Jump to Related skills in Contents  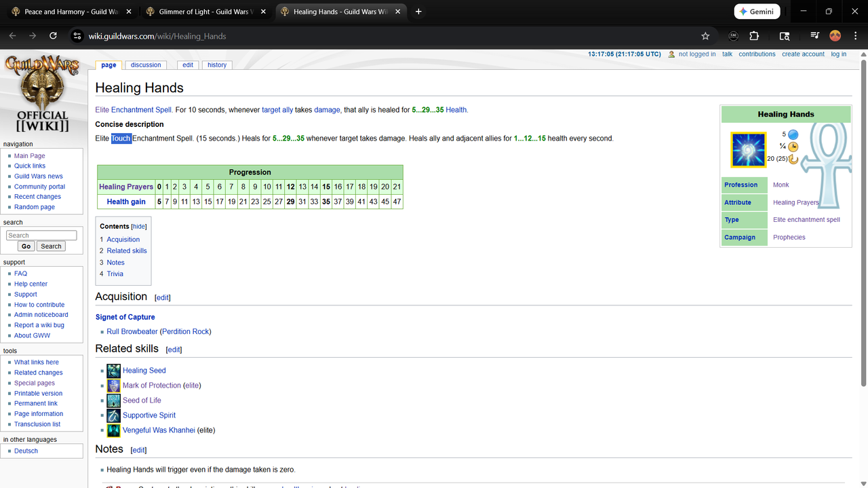[127, 251]
